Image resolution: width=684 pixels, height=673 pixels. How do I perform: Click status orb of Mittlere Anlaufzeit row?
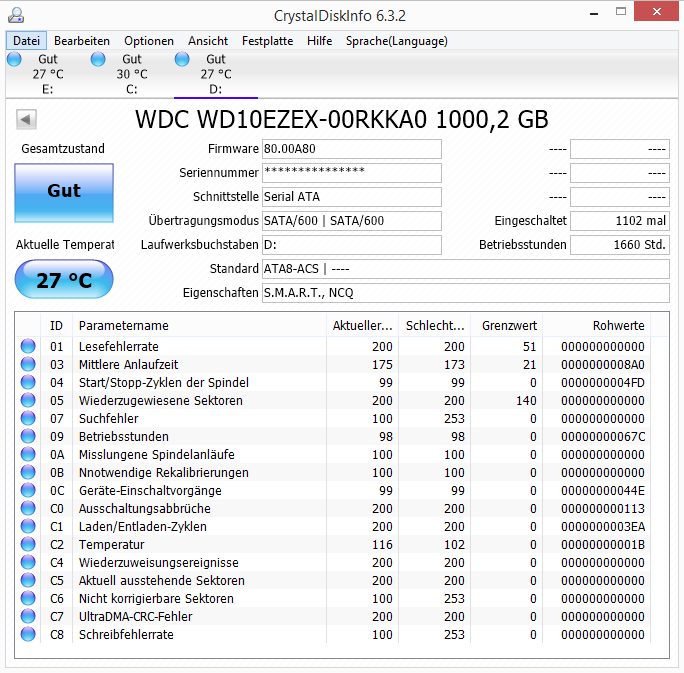28,364
